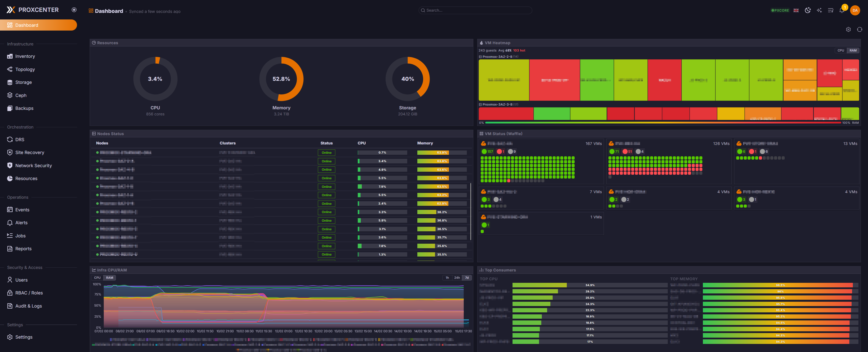The height and width of the screenshot is (352, 868).
Task: Open the notifications bell
Action: [841, 10]
